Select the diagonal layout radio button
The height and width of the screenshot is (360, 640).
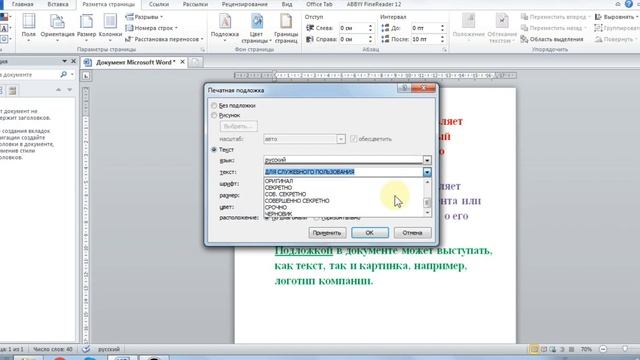click(267, 218)
